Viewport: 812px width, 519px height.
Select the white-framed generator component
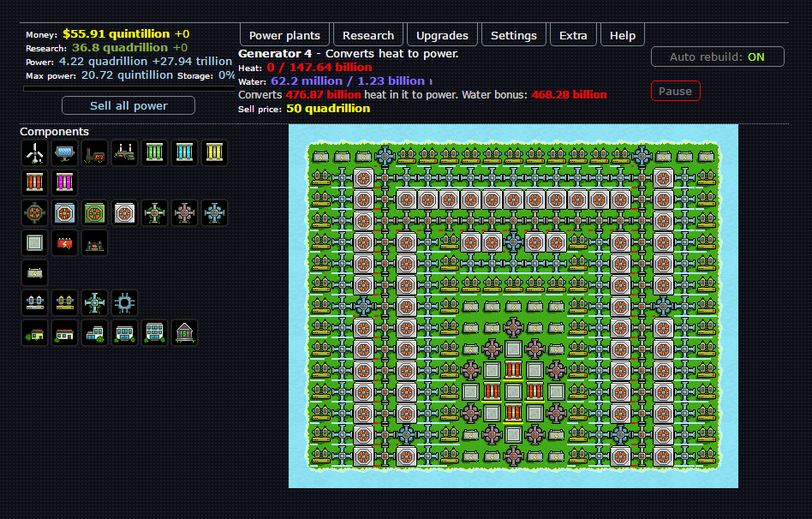[x=125, y=213]
